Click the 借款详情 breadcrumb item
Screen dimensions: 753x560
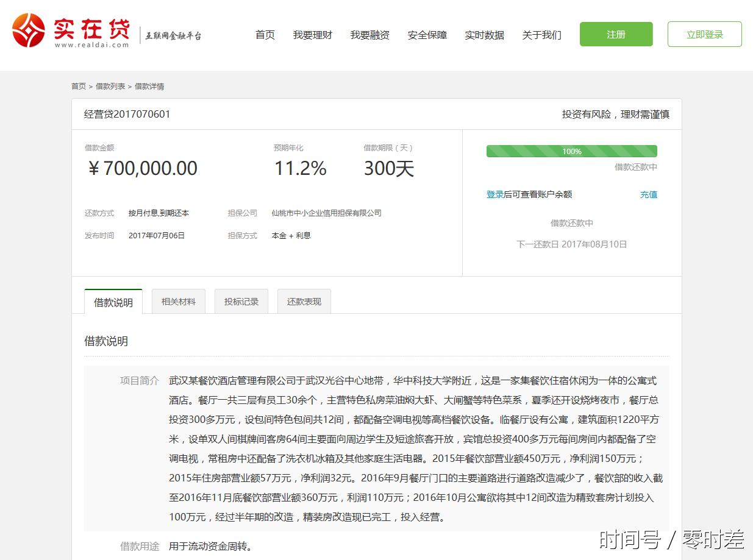(x=149, y=87)
